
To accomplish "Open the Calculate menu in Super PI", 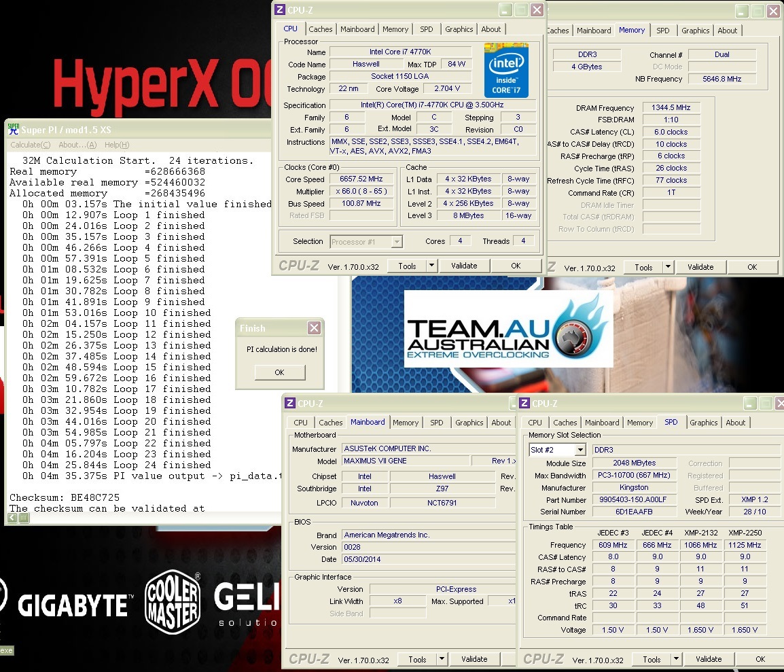I will tap(31, 145).
